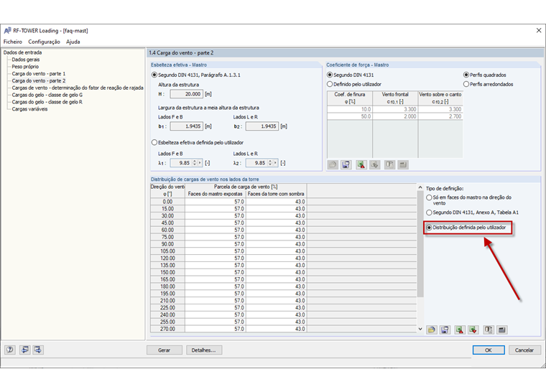This screenshot has width=546, height=392.
Task: Click the b2 width field
Action: [262, 126]
